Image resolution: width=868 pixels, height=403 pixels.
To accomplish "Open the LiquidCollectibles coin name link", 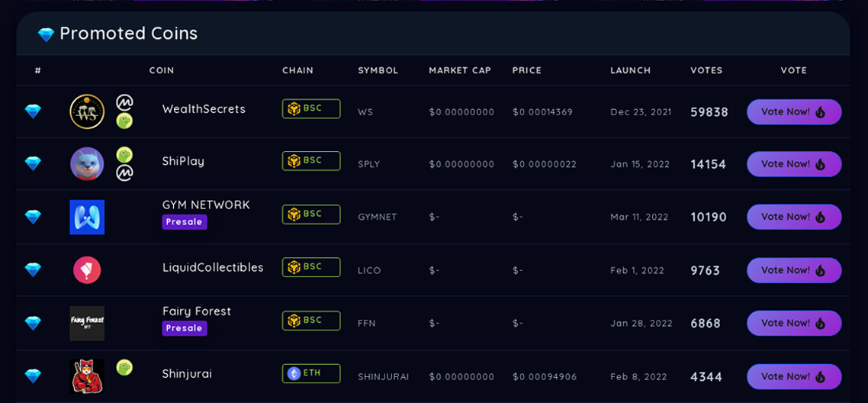I will [x=213, y=267].
